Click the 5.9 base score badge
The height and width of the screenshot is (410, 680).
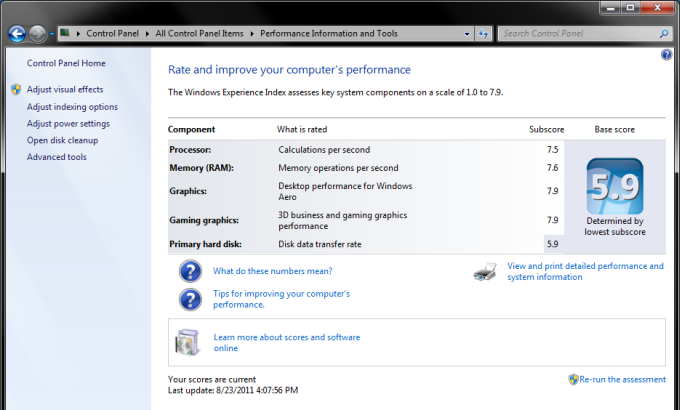pyautogui.click(x=615, y=186)
